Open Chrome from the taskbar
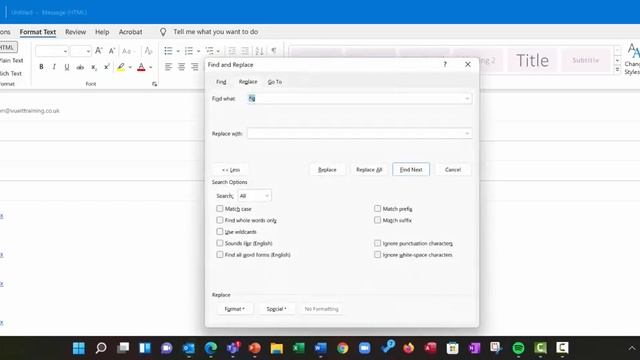This screenshot has height=360, width=640. 343,348
